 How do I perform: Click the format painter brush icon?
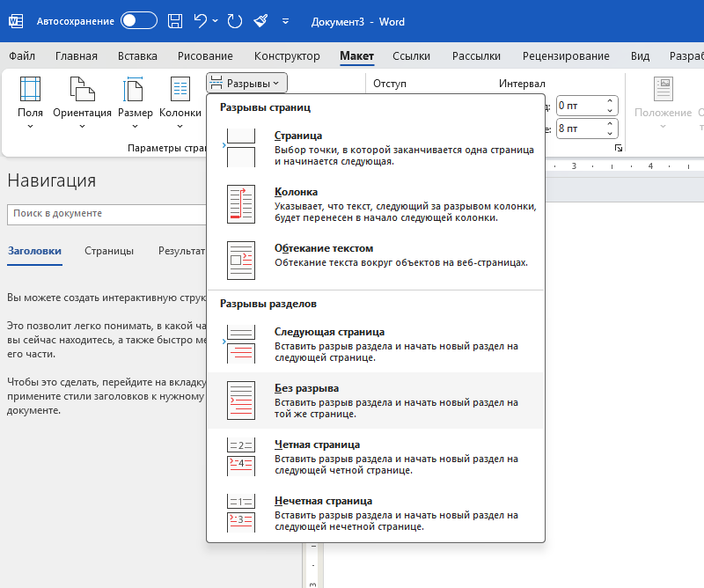[x=260, y=21]
